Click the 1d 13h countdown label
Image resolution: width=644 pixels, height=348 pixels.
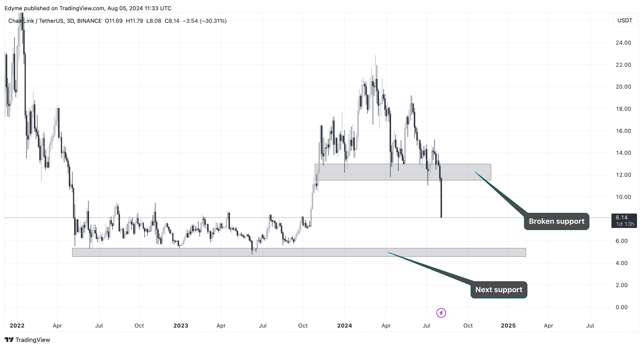(625, 224)
